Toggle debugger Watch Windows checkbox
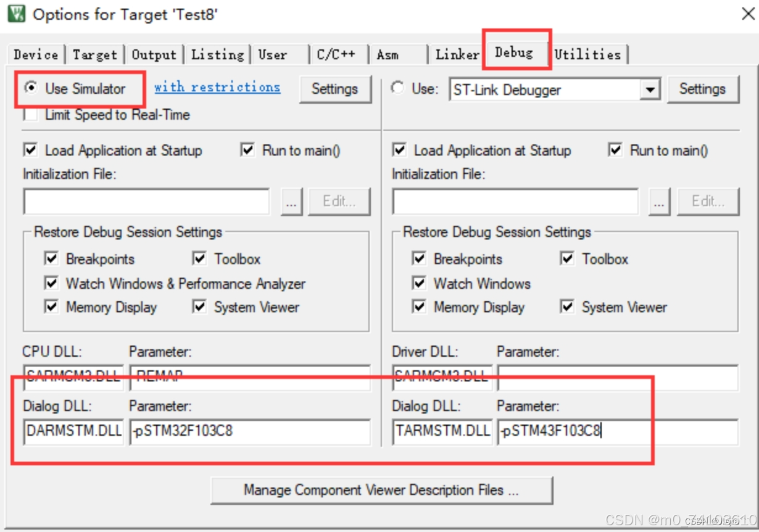Viewport: 759px width, 532px height. point(419,283)
